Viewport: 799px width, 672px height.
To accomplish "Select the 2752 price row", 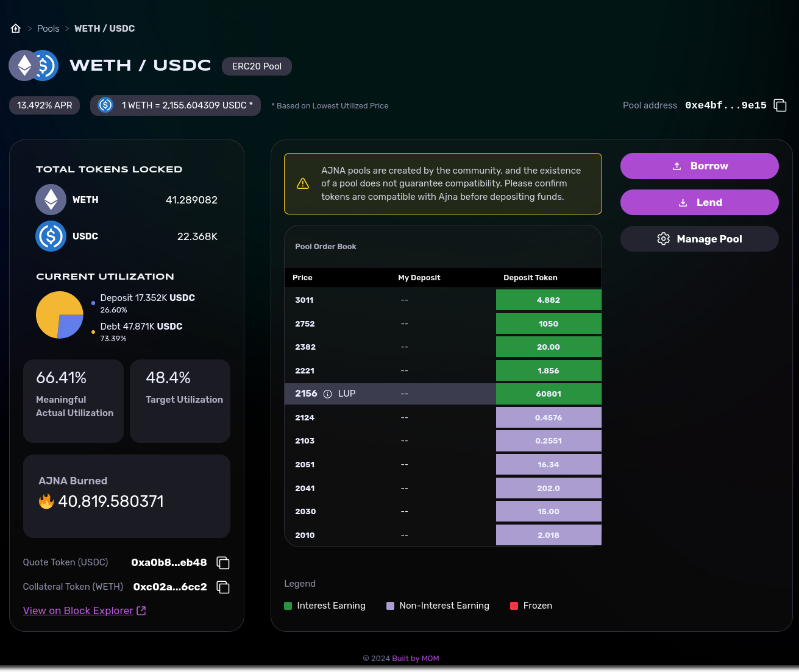I will point(443,324).
